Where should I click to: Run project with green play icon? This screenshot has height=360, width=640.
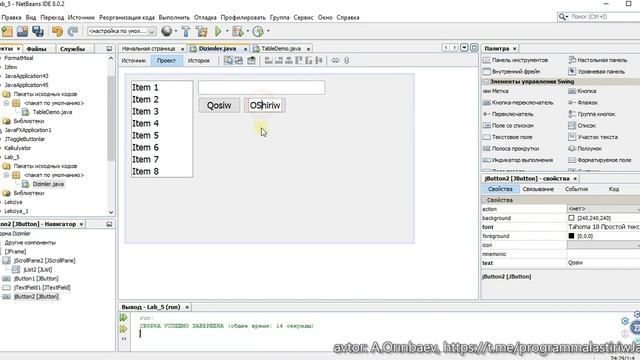[218, 31]
